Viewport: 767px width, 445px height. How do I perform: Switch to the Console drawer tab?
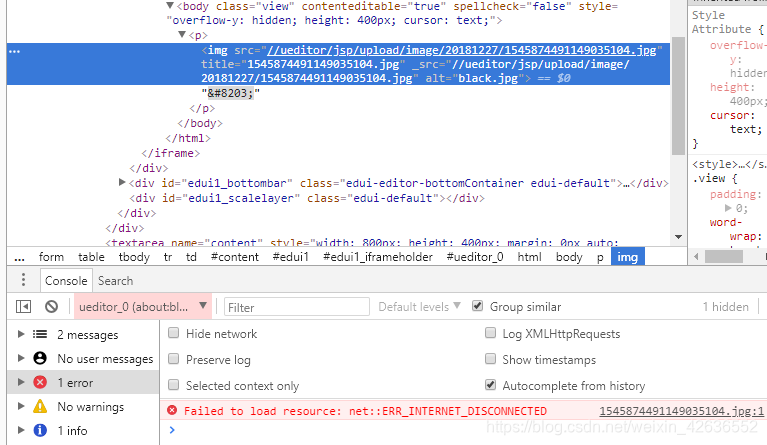pos(66,281)
